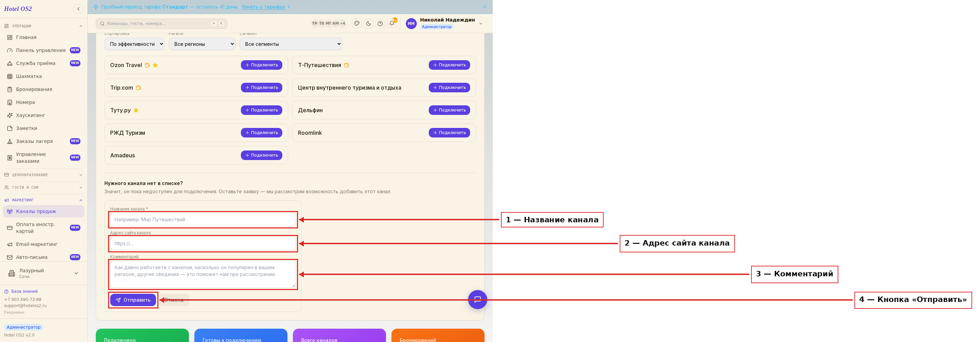The width and height of the screenshot is (980, 342).
Task: Open the База знаний link
Action: 24,291
